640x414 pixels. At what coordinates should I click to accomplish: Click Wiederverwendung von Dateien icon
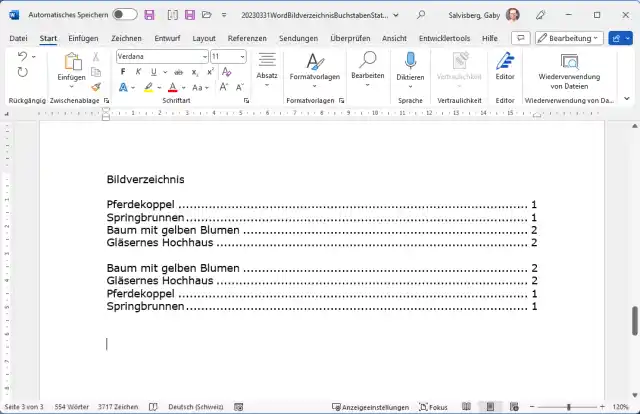click(569, 62)
